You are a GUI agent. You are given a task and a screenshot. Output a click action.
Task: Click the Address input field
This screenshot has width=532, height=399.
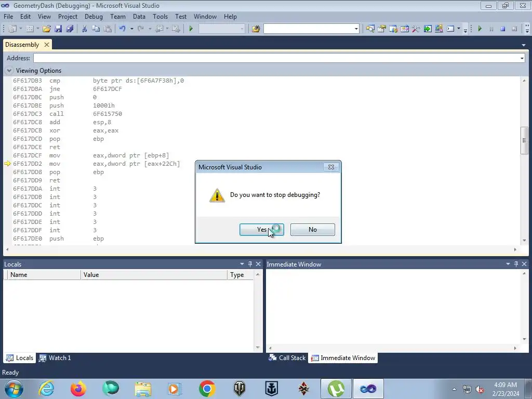[x=276, y=58]
